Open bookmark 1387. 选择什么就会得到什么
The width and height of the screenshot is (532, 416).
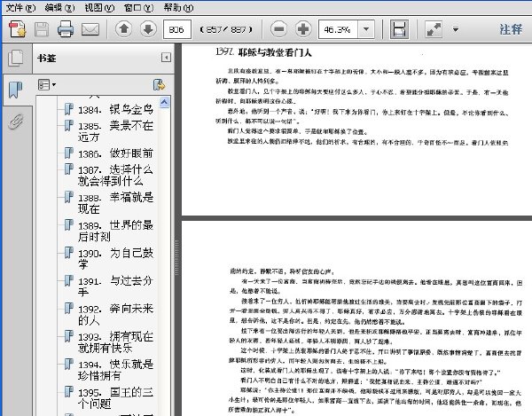pos(115,175)
